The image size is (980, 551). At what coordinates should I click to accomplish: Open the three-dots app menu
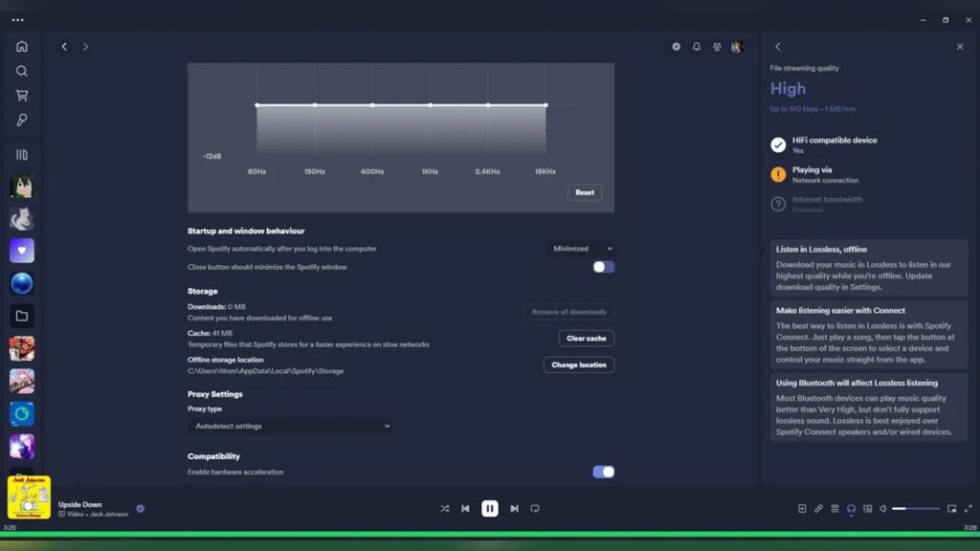(17, 20)
